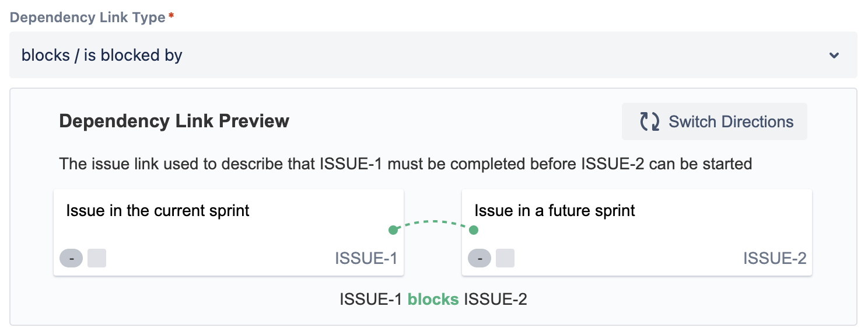Viewport: 868px width, 334px height.
Task: Click the green link dot on ISSUE-2 card
Action: (x=474, y=230)
